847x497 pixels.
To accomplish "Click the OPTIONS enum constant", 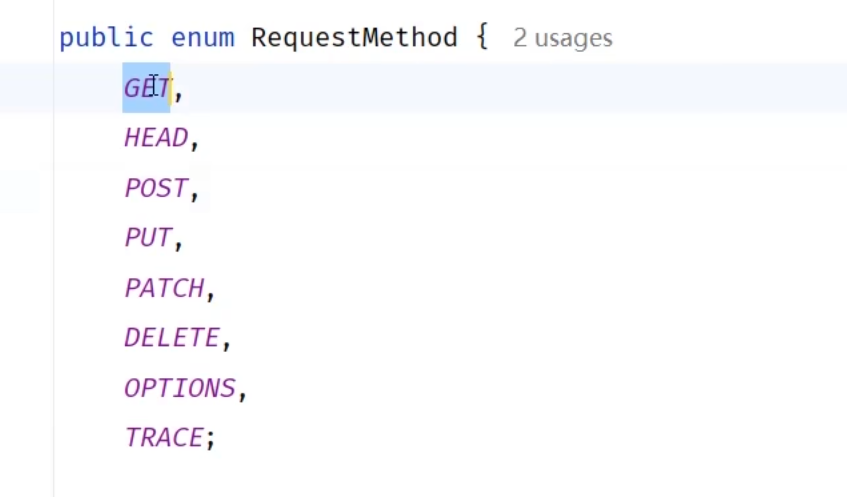I will pyautogui.click(x=180, y=388).
